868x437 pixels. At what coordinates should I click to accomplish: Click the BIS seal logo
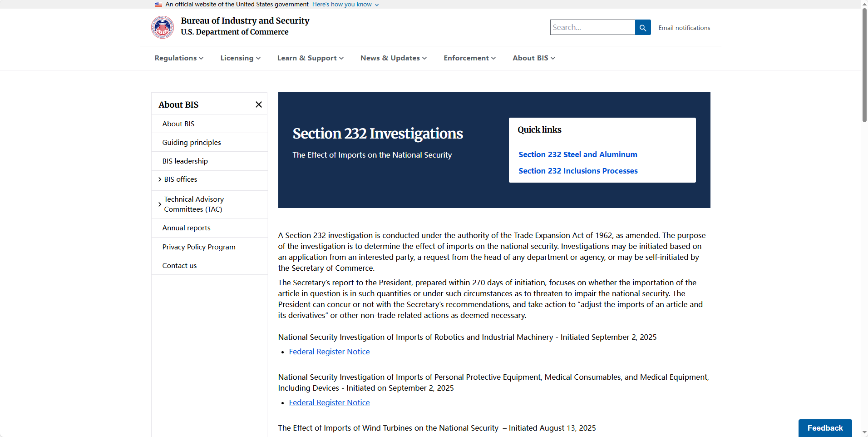click(x=162, y=27)
